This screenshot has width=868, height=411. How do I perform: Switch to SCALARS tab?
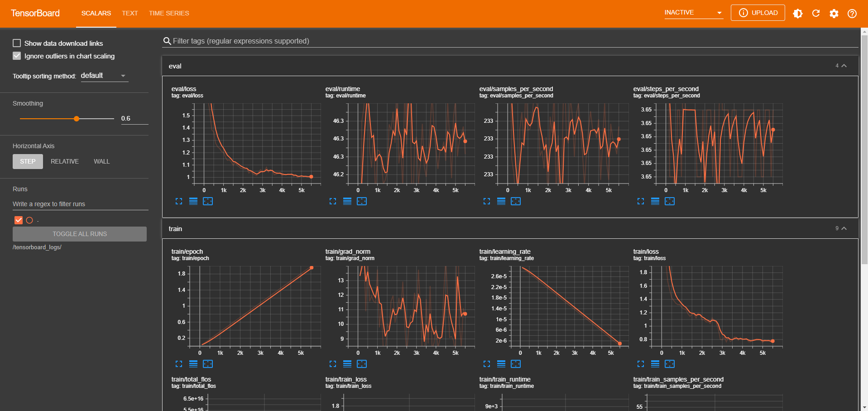96,13
